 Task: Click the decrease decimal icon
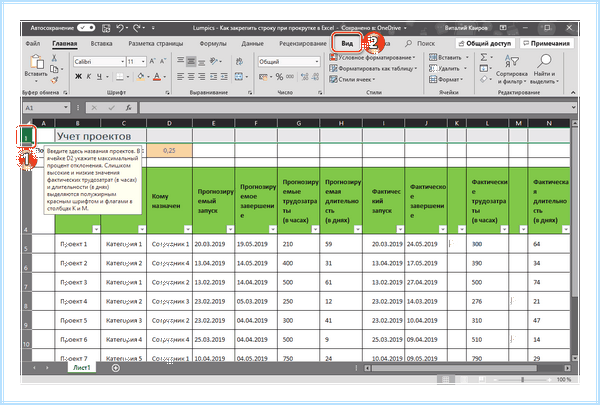point(315,77)
